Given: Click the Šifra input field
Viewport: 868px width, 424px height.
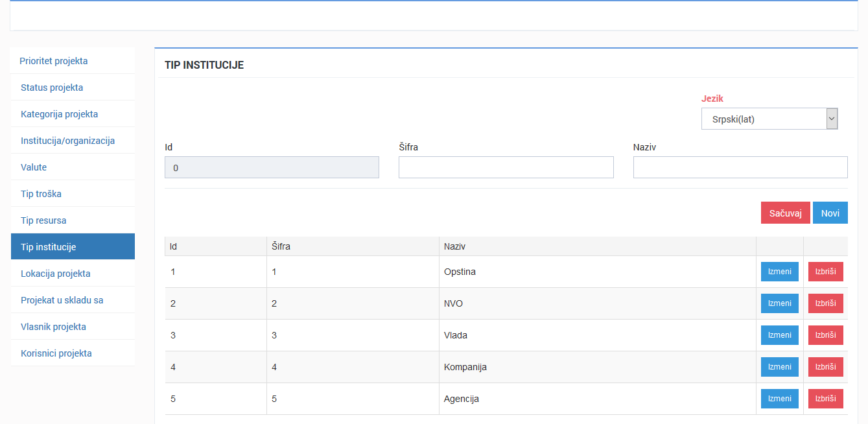Looking at the screenshot, I should coord(506,167).
